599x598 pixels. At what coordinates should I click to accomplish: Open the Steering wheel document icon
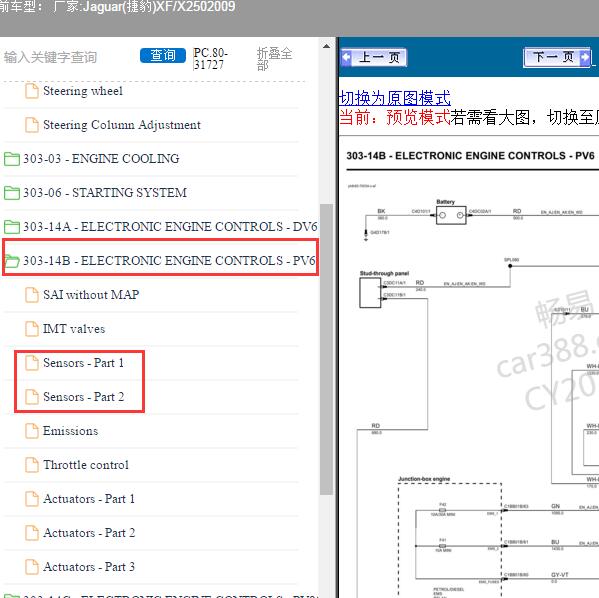32,91
